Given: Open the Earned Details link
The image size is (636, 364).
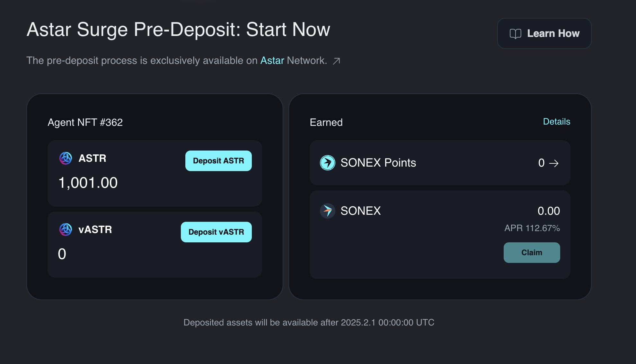Looking at the screenshot, I should click(x=556, y=122).
